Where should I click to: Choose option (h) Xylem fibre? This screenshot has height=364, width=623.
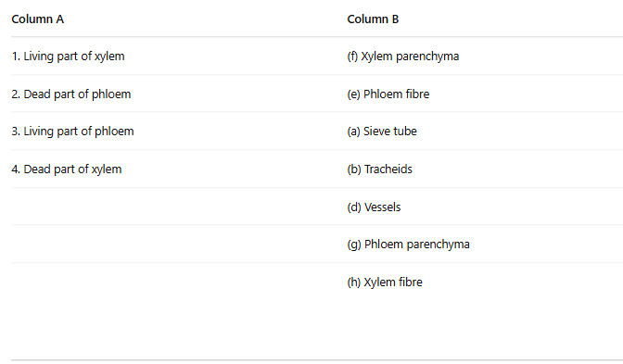(385, 282)
